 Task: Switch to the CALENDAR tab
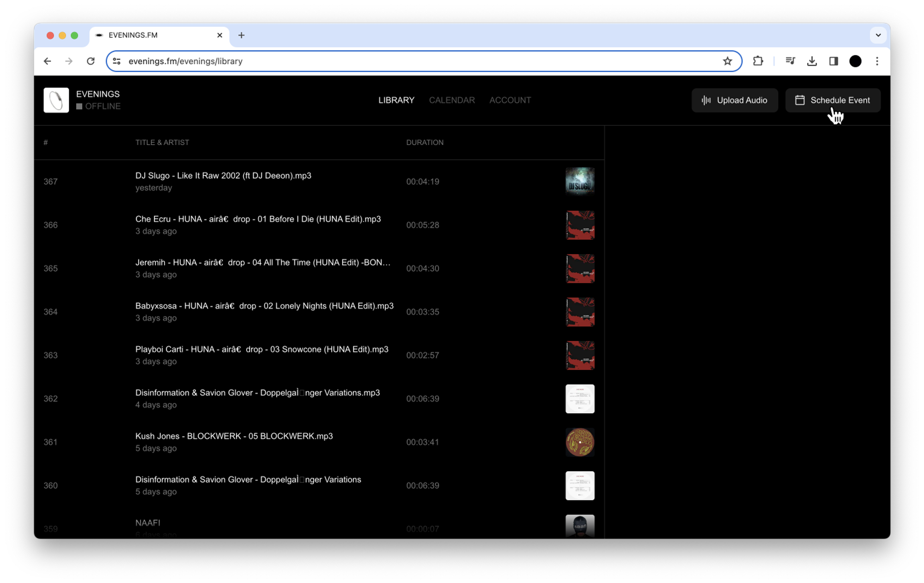[451, 100]
